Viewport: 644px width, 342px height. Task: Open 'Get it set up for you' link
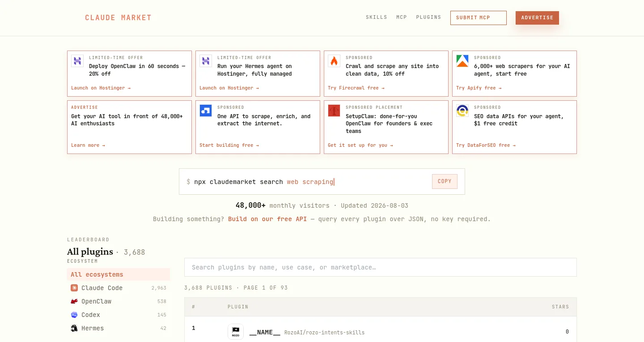[360, 145]
